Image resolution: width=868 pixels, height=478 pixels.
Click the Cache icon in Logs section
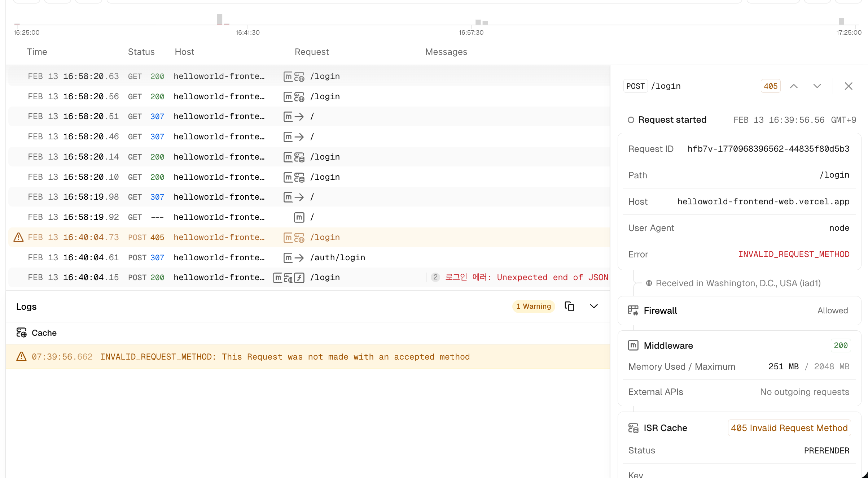click(x=22, y=333)
